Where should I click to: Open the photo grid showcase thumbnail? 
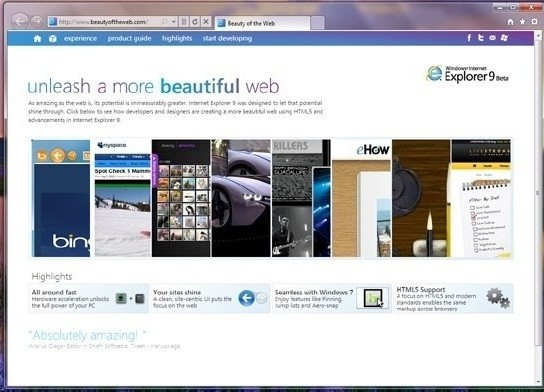pos(181,198)
